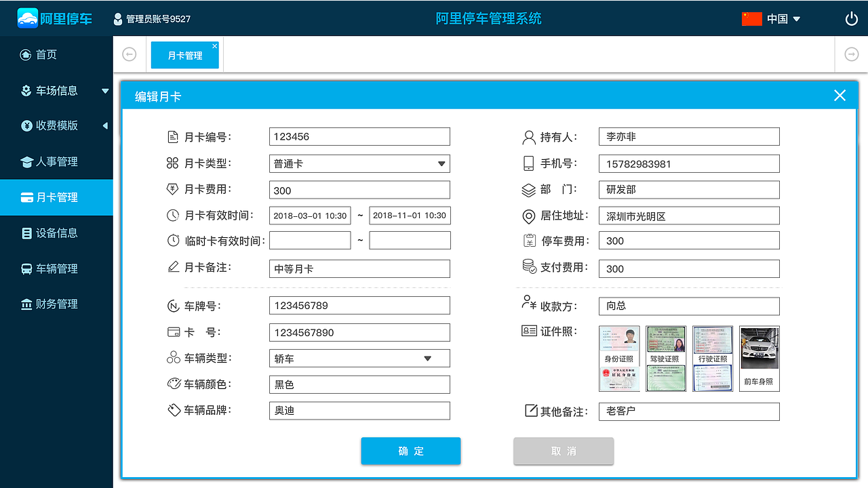The image size is (868, 488).
Task: Open the 行驶证照 thumbnail
Action: pyautogui.click(x=713, y=359)
